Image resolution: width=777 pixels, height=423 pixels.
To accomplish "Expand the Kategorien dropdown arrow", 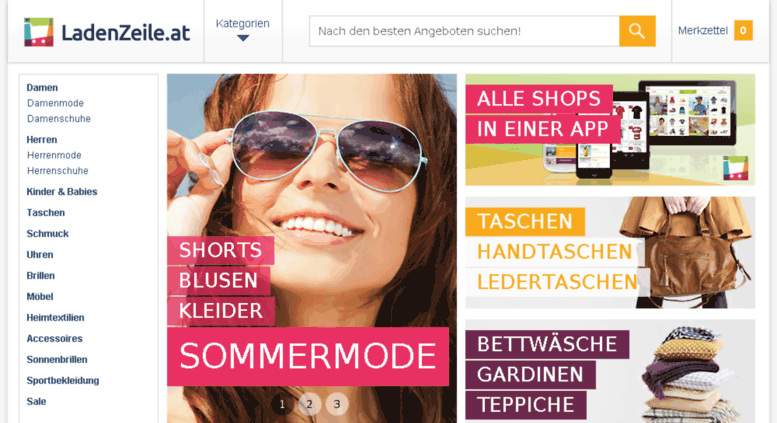I will (x=243, y=38).
